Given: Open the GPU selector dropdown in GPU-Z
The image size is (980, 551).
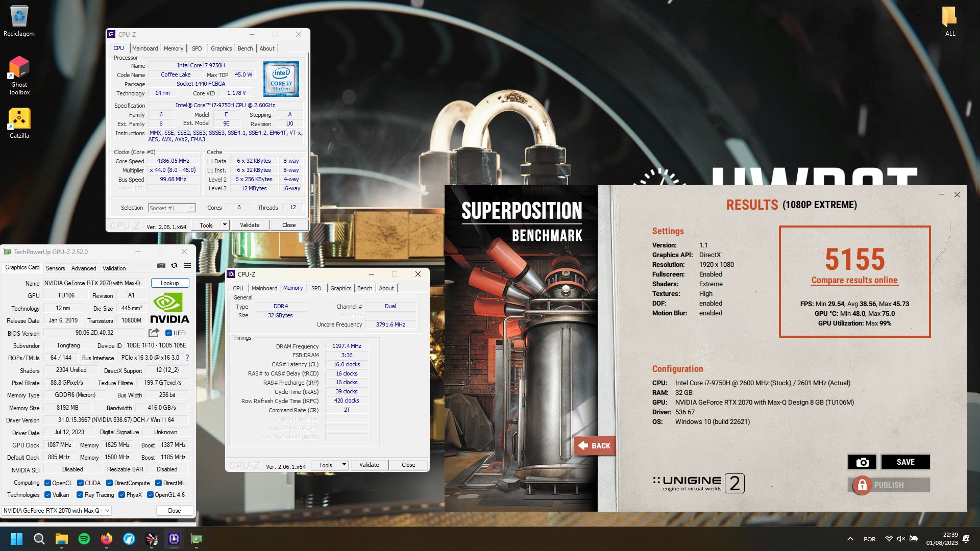Looking at the screenshot, I should 57,511.
